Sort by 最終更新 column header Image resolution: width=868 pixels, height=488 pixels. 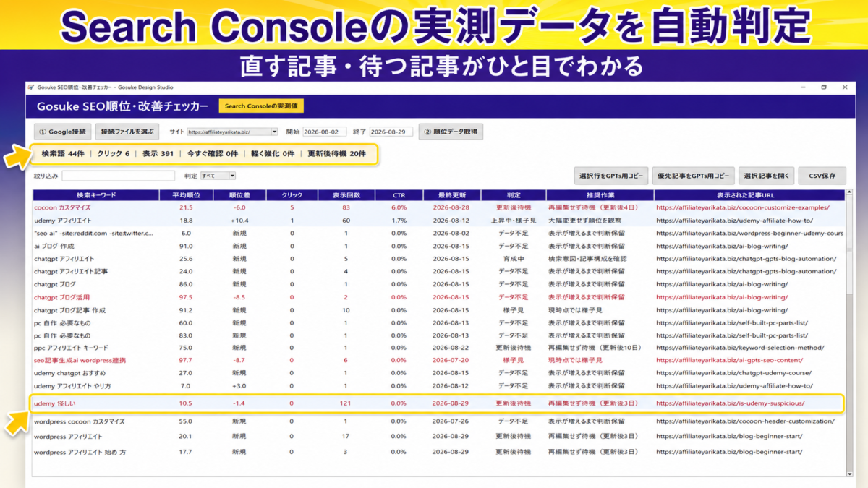[x=453, y=195]
